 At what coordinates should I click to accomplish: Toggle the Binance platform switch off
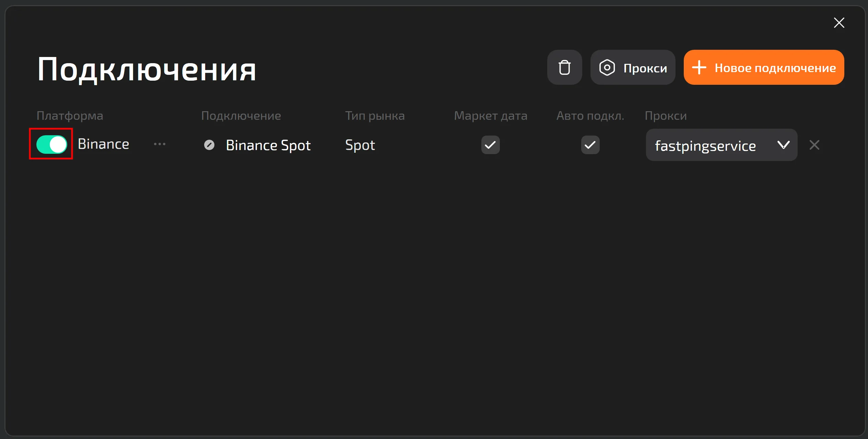[51, 144]
